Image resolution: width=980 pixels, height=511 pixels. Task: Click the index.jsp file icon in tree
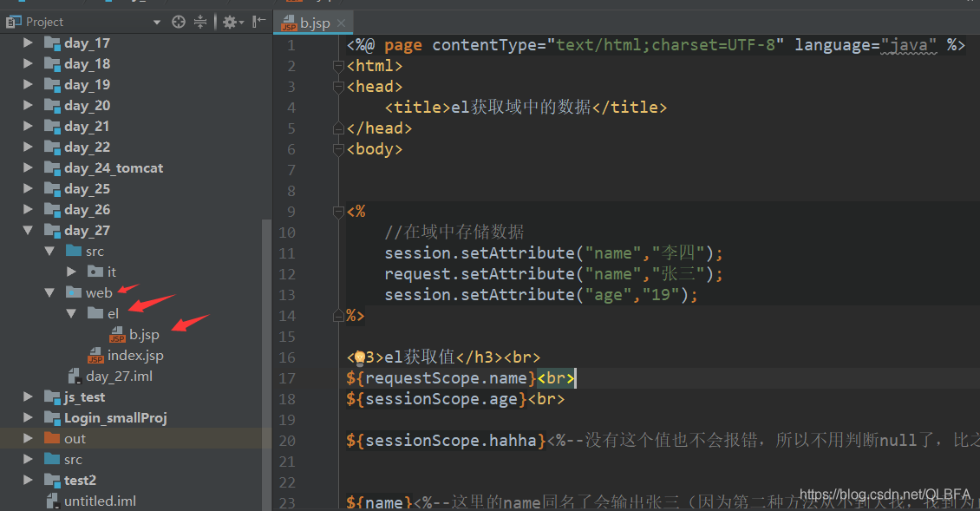point(95,355)
